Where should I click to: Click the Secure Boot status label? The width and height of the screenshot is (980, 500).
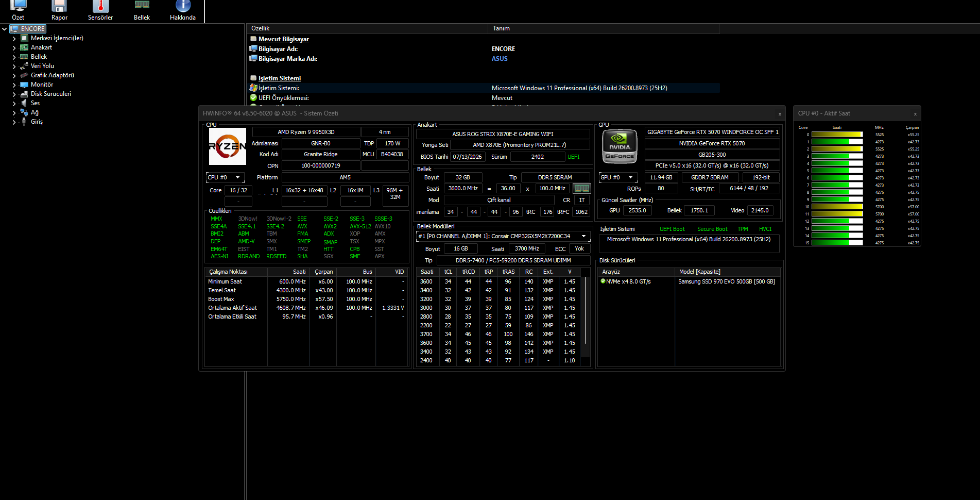pos(712,229)
